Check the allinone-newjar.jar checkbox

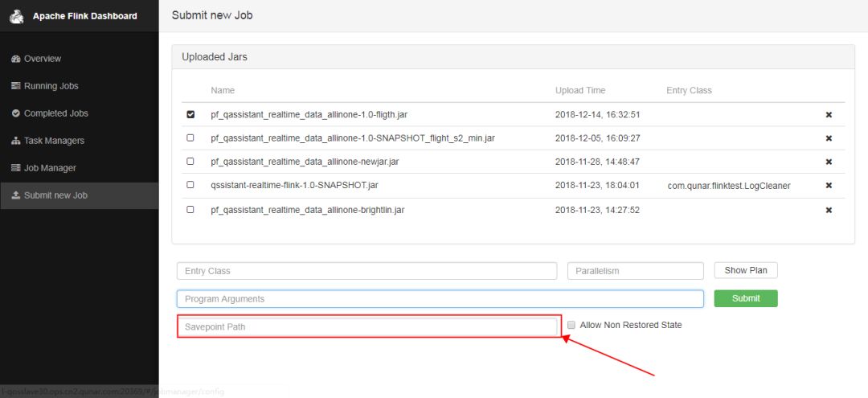point(190,161)
